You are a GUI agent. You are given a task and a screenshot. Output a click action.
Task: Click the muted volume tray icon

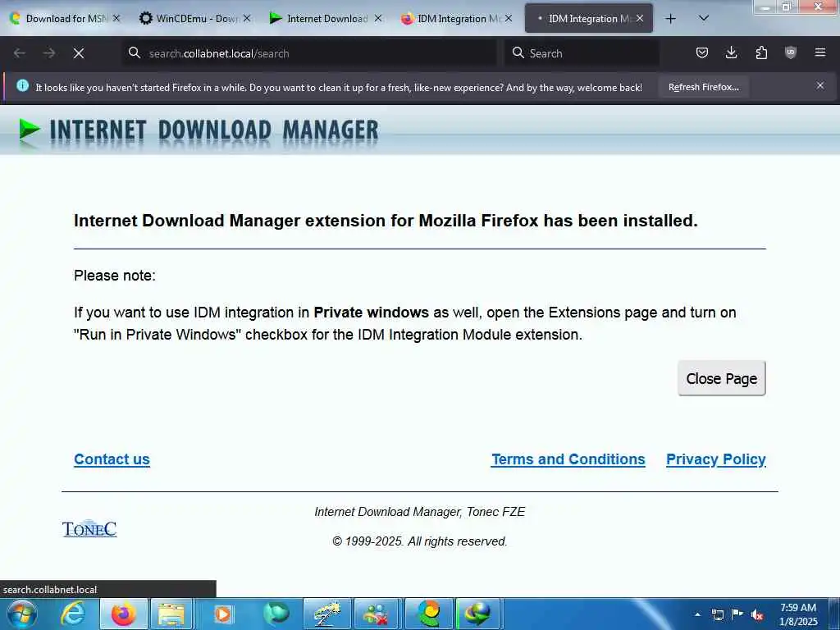click(757, 614)
